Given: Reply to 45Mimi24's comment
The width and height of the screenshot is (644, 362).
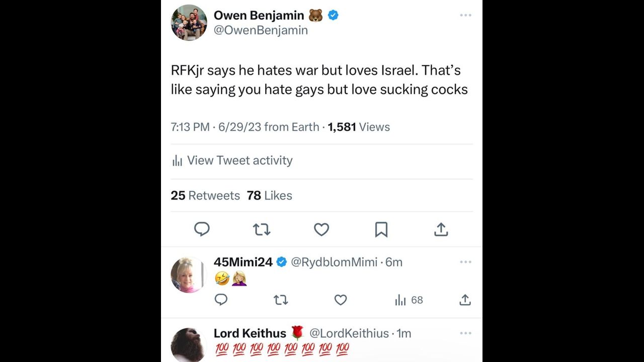Looking at the screenshot, I should point(221,300).
